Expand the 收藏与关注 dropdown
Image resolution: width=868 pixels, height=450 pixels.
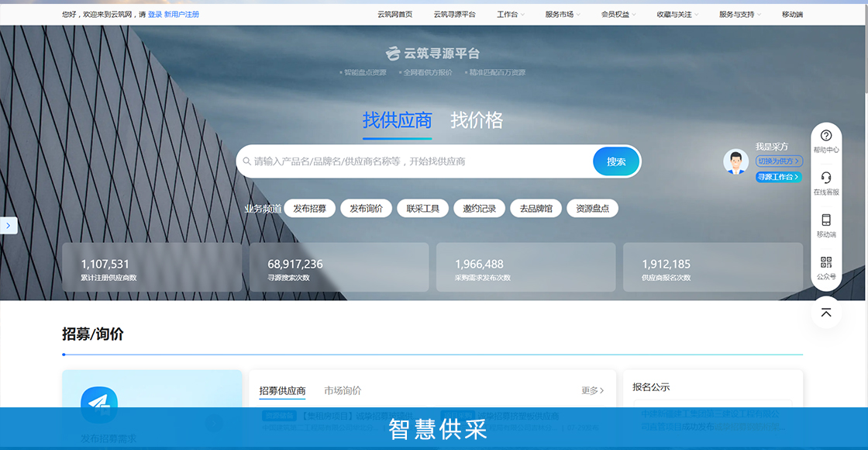tap(677, 15)
